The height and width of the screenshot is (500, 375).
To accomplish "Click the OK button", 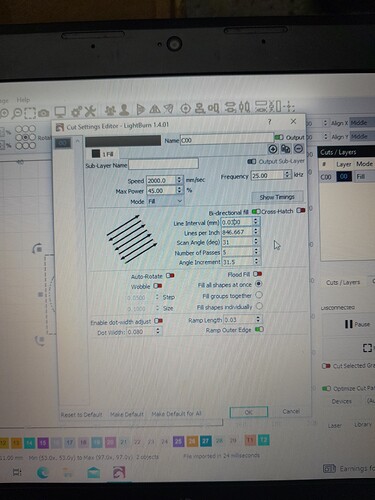I will pyautogui.click(x=249, y=412).
